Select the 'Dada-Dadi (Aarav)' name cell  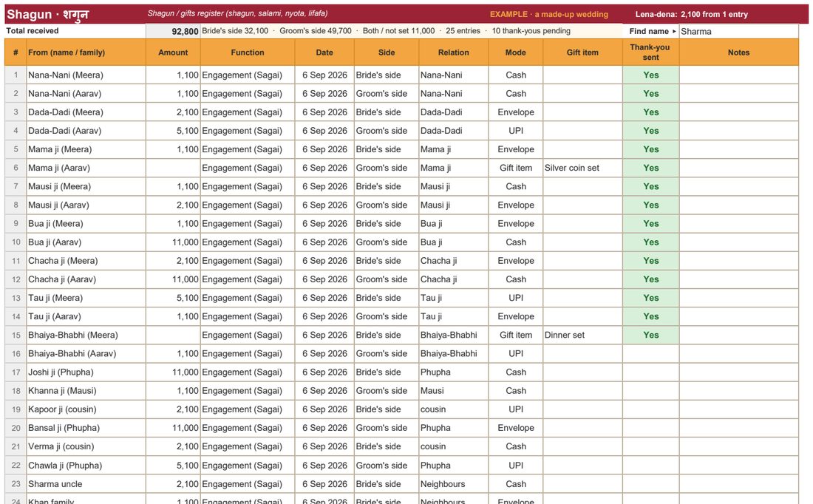point(86,131)
